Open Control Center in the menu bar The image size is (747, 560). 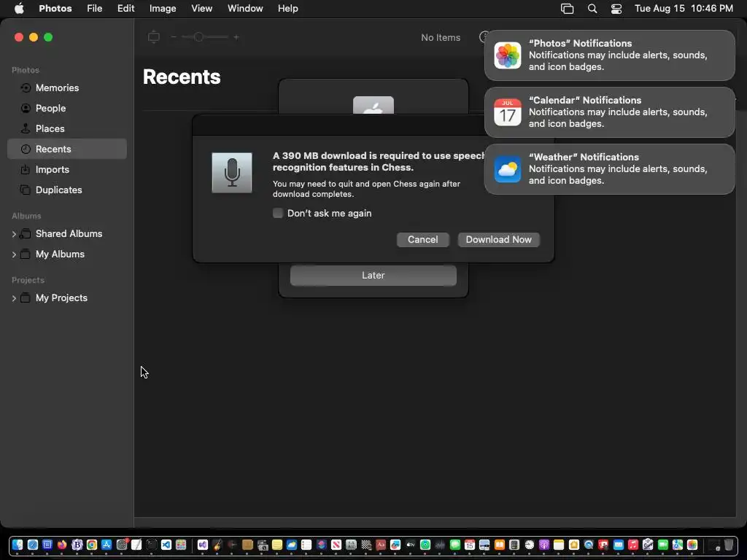tap(616, 9)
